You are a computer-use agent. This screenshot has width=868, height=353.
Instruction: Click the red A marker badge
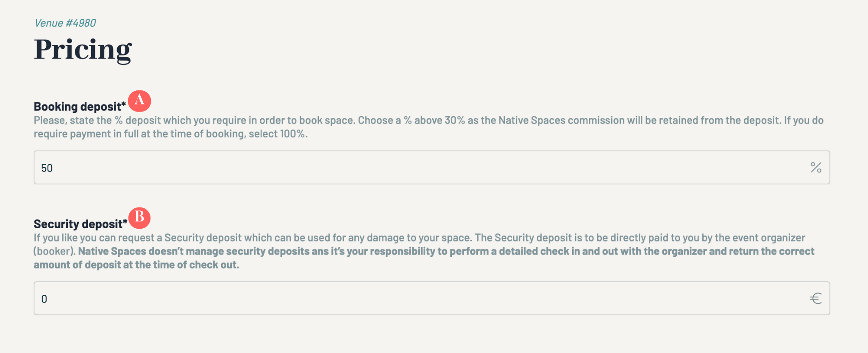pyautogui.click(x=139, y=101)
